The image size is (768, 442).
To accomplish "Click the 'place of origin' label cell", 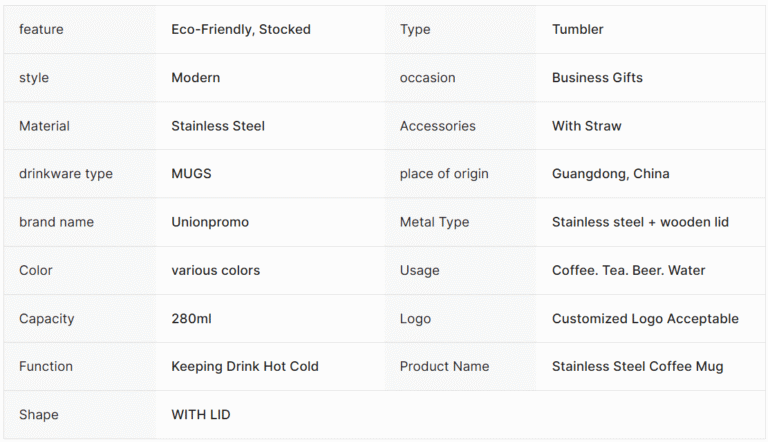I will pyautogui.click(x=444, y=174).
